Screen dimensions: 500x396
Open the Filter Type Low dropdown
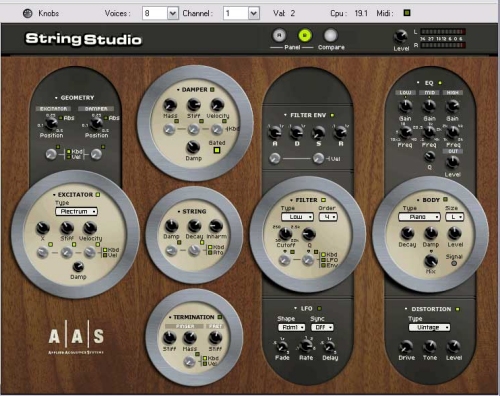click(297, 217)
